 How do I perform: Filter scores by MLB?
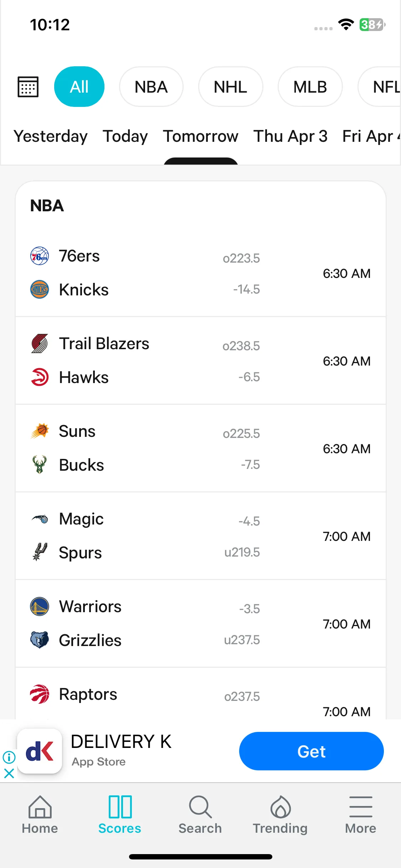pos(310,87)
